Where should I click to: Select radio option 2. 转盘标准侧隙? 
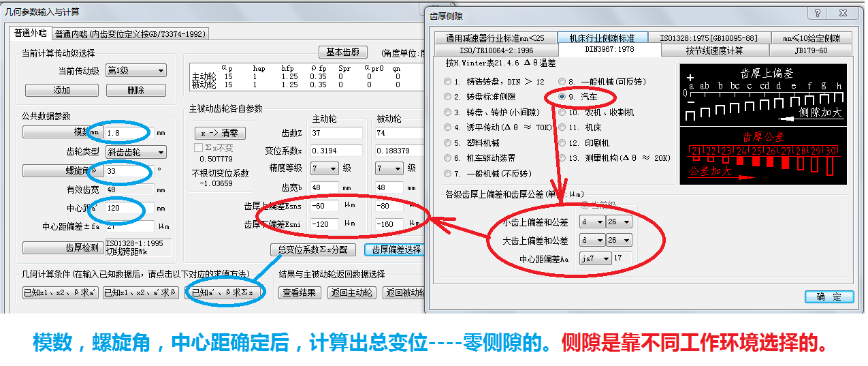447,97
